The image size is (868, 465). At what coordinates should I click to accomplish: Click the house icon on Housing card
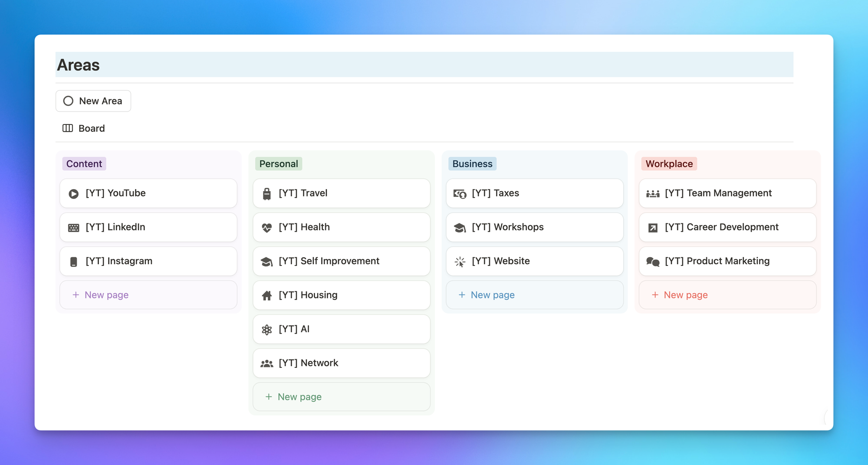(x=267, y=295)
